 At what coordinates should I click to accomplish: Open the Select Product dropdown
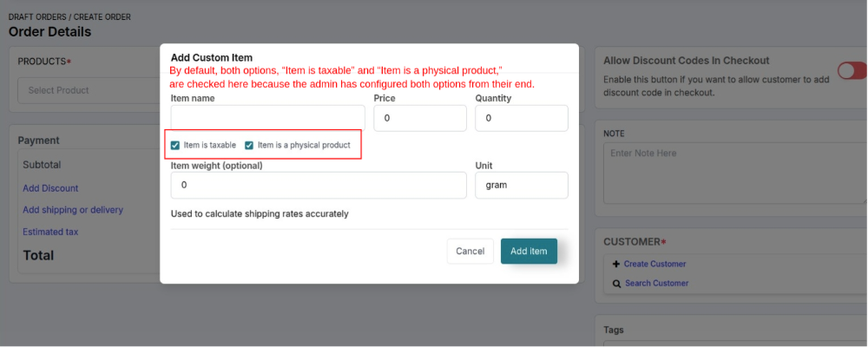(89, 90)
